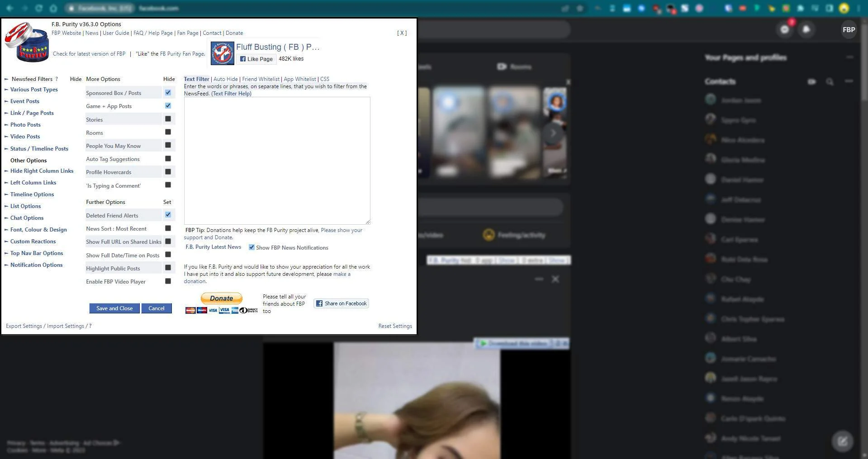The image size is (868, 459).
Task: Expand Event Posts section
Action: coord(25,101)
